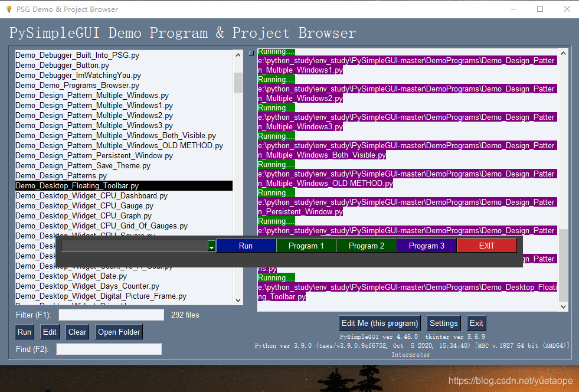
Task: Select Demo_Design_Pattern_Multiple_Windows_Both_Visible.py
Action: 124,136
